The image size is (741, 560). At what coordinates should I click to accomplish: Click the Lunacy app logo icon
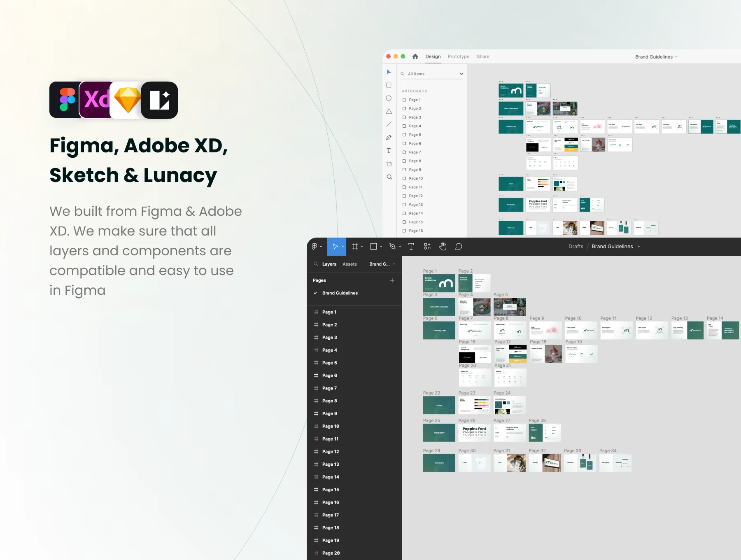click(160, 100)
